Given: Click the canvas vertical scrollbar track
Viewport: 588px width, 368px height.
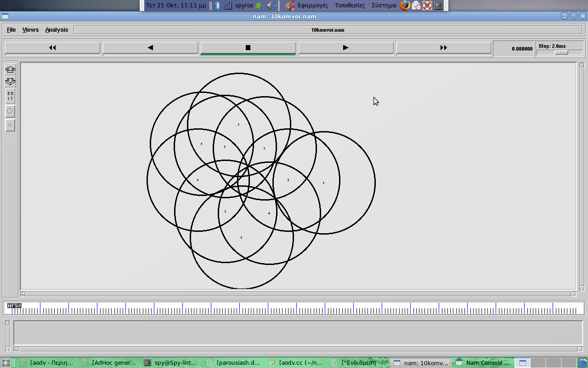Looking at the screenshot, I should pos(582,176).
